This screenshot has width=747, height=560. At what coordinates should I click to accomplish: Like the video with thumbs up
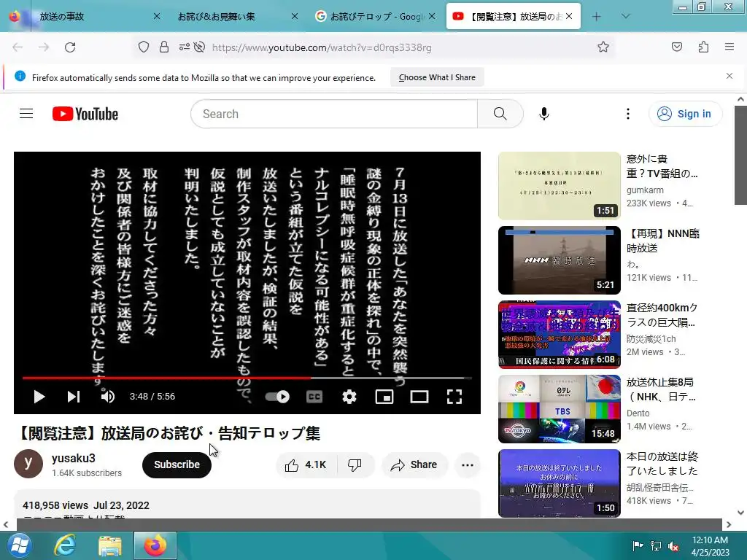click(306, 464)
